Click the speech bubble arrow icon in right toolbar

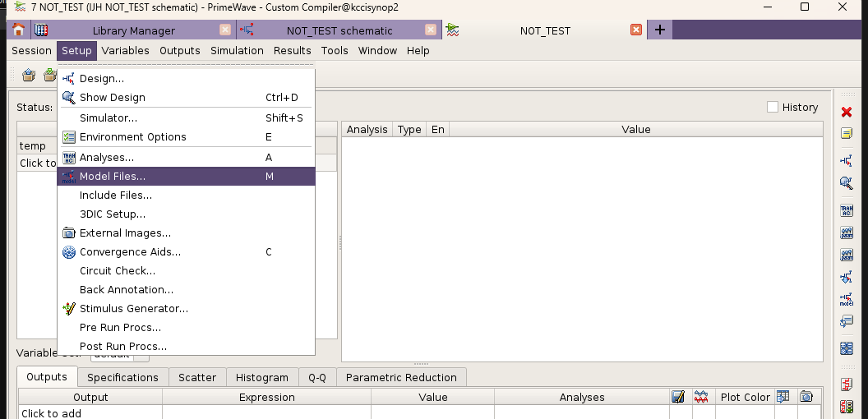tap(847, 321)
